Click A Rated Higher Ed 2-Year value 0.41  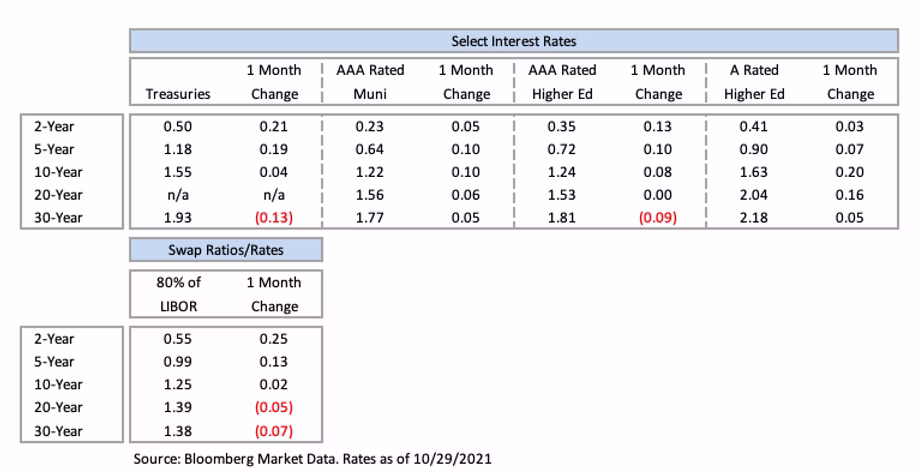tap(754, 126)
